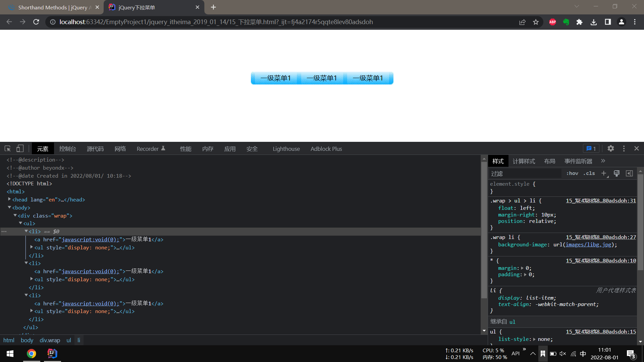Open the Chrome profile avatar
The image size is (644, 362).
click(621, 22)
